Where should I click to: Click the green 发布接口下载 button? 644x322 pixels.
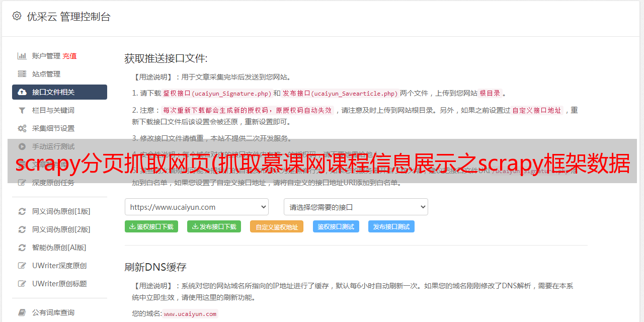[x=214, y=226]
